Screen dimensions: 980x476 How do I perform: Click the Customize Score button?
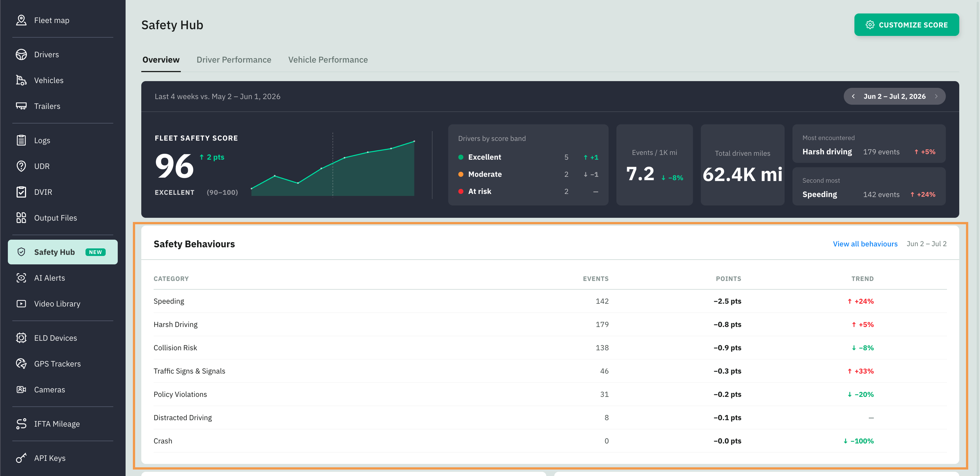click(906, 25)
